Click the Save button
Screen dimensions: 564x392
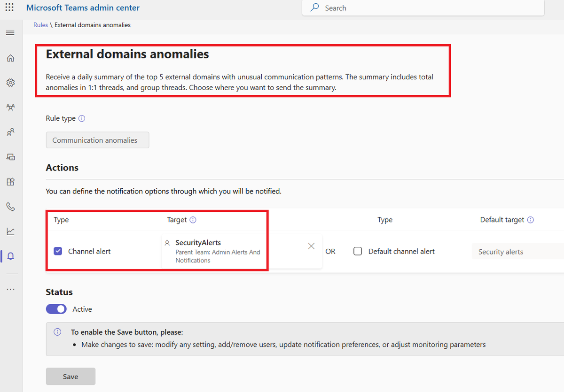click(70, 377)
